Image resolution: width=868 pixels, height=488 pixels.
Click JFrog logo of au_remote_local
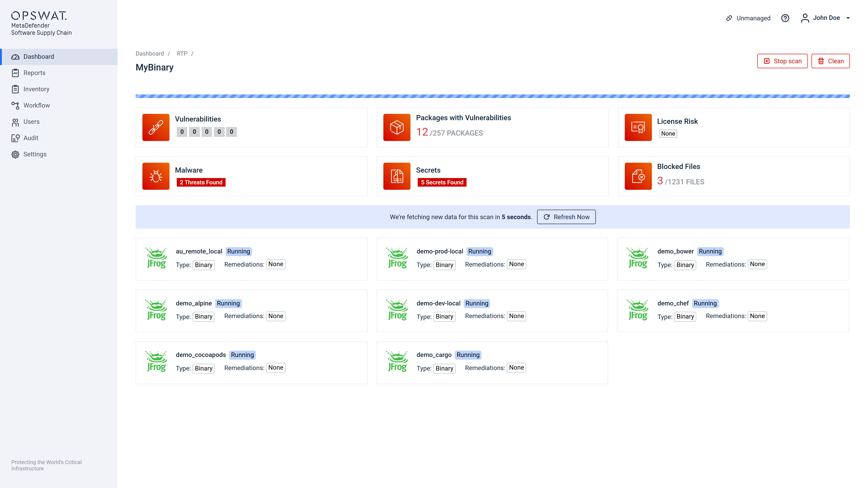tap(156, 258)
